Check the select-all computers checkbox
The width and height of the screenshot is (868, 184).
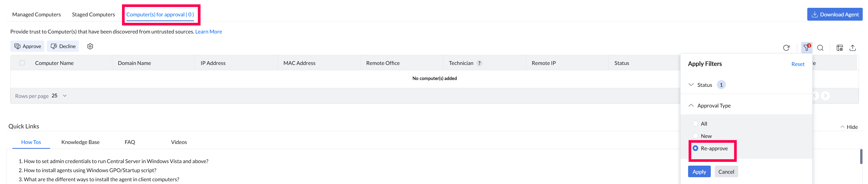coord(22,63)
